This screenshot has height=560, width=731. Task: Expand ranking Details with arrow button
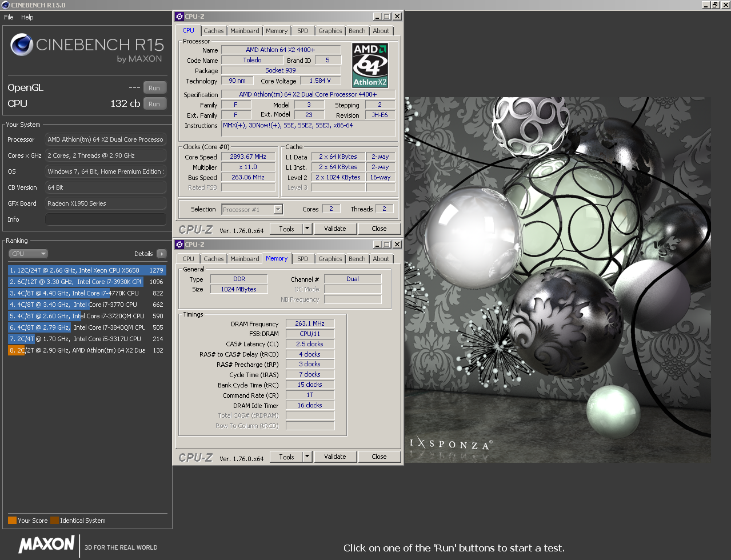click(x=161, y=254)
